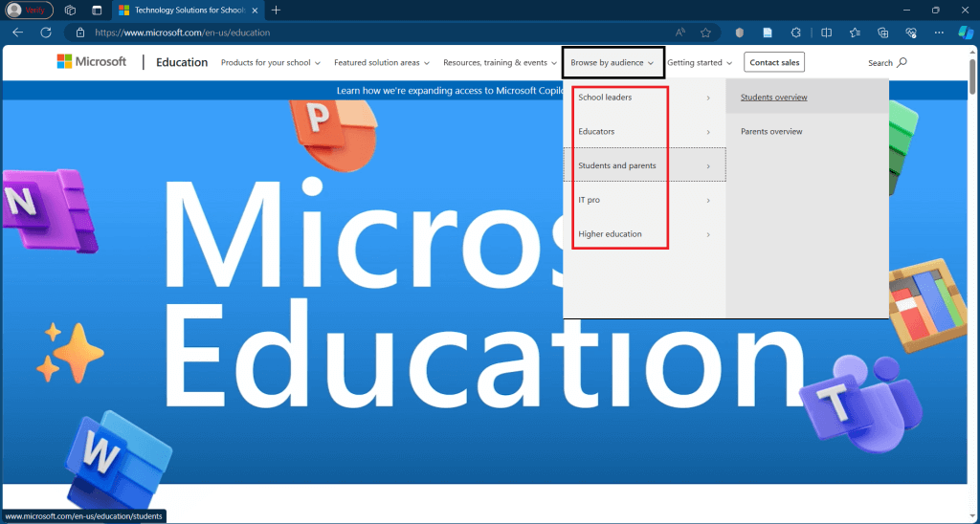The width and height of the screenshot is (980, 524).
Task: Click the Search magnifier icon
Action: [x=902, y=62]
